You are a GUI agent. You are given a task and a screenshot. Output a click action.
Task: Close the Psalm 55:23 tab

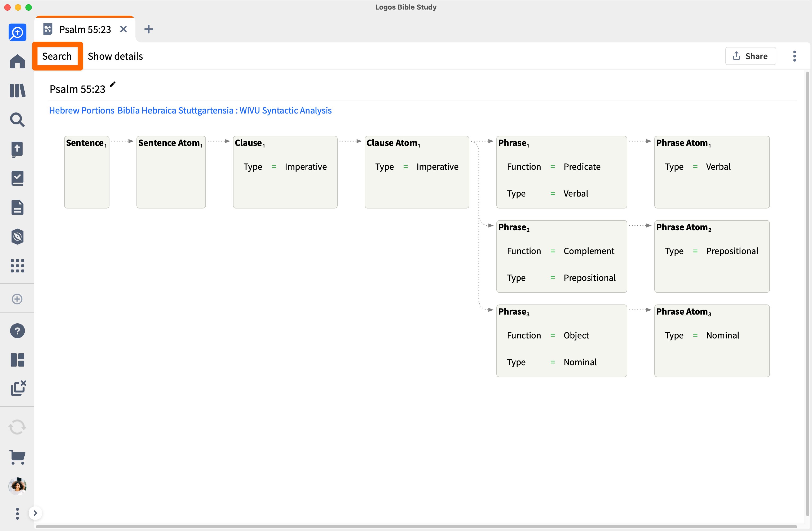point(123,29)
